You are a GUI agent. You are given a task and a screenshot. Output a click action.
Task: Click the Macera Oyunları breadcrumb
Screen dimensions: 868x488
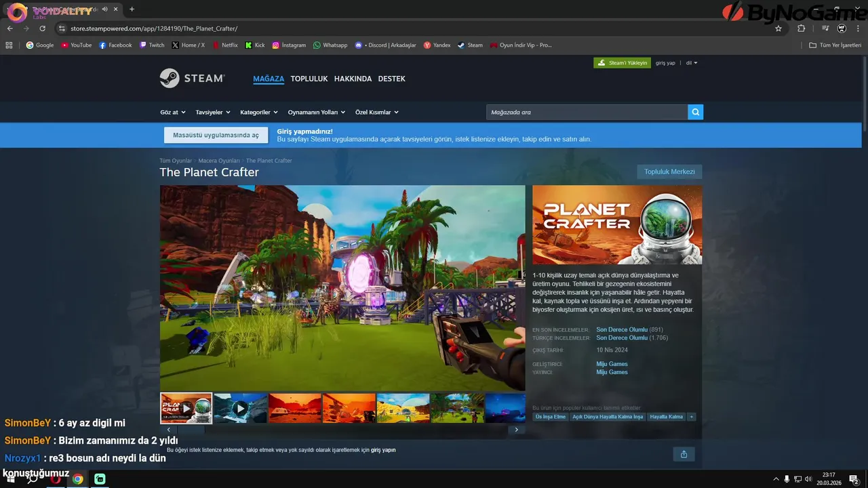click(219, 161)
